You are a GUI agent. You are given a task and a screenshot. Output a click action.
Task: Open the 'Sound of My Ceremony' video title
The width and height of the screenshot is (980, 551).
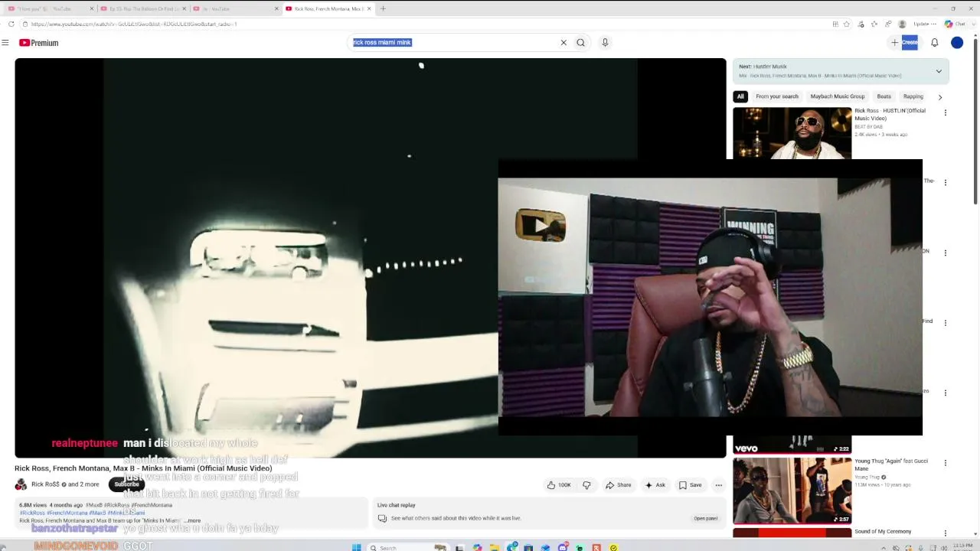click(x=883, y=531)
